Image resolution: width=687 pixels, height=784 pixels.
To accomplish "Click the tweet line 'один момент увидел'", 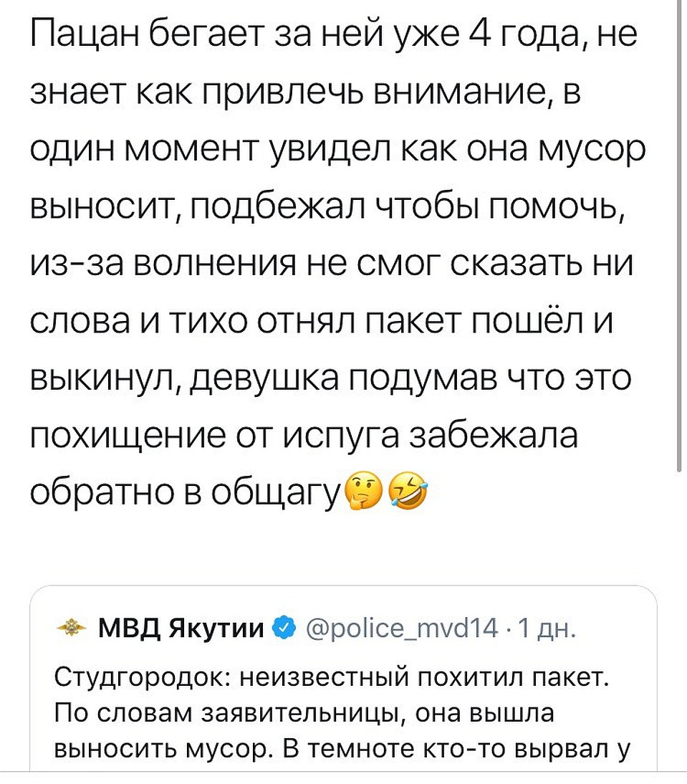I will point(338,150).
